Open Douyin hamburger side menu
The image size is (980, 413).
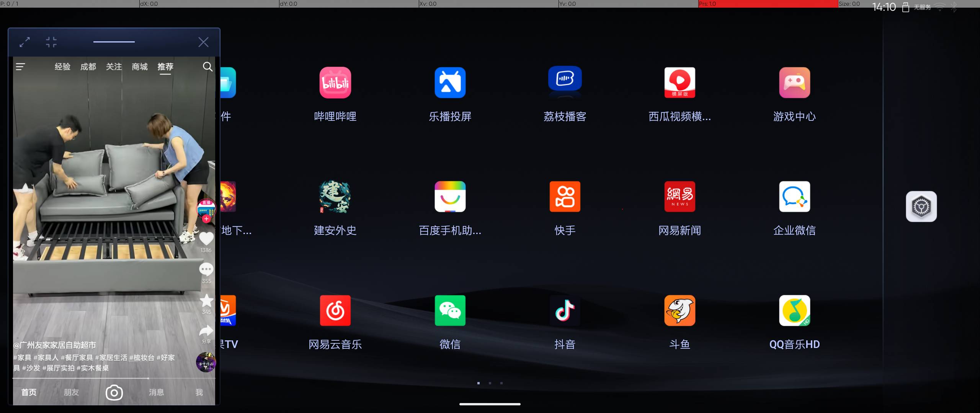pos(20,67)
